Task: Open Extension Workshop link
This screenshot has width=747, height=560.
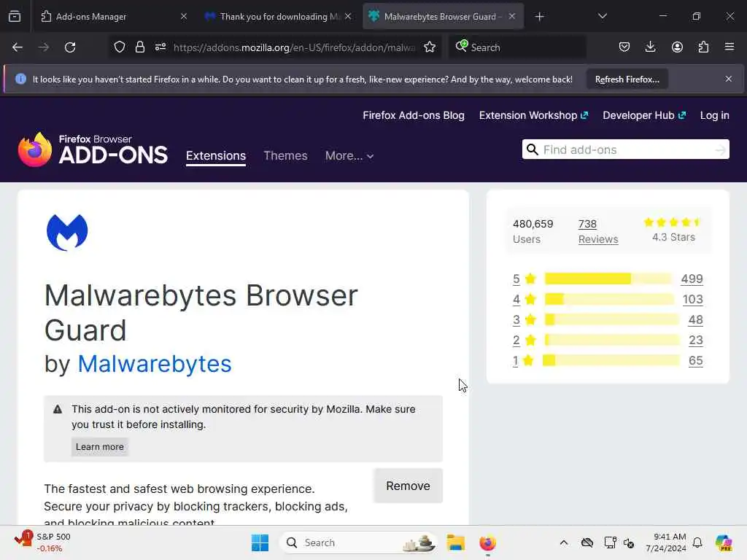Action: tap(533, 115)
